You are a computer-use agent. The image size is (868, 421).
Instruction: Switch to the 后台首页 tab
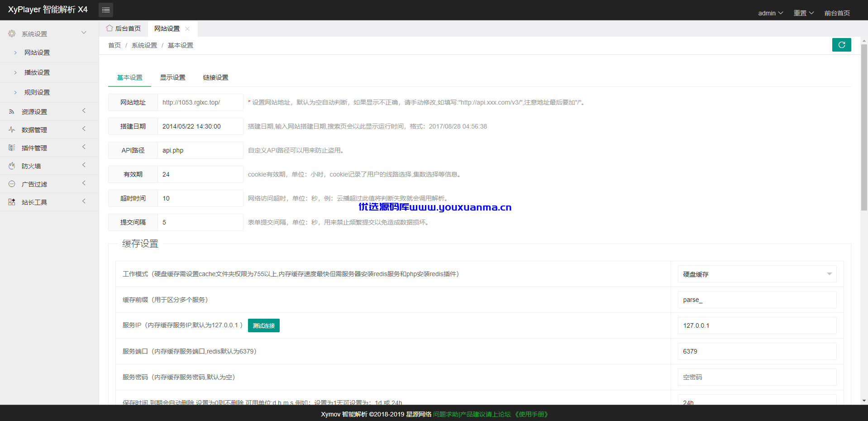(124, 29)
